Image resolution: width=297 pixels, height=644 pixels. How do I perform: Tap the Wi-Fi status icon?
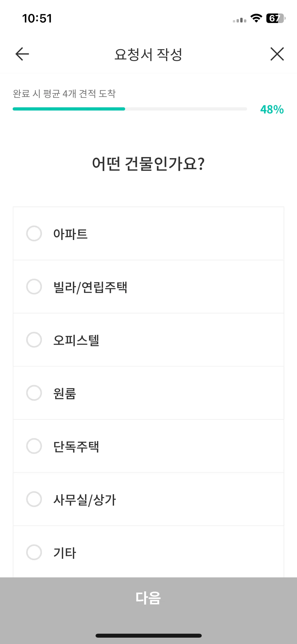[256, 18]
